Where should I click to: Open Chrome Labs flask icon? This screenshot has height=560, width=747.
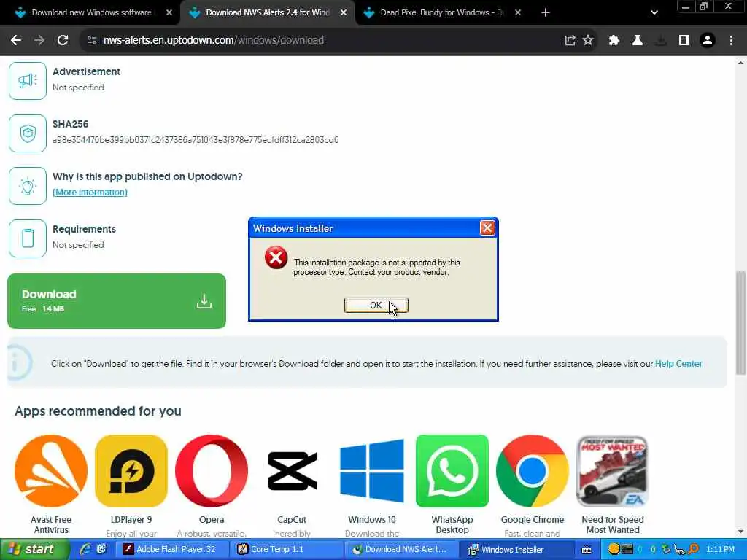(x=638, y=41)
